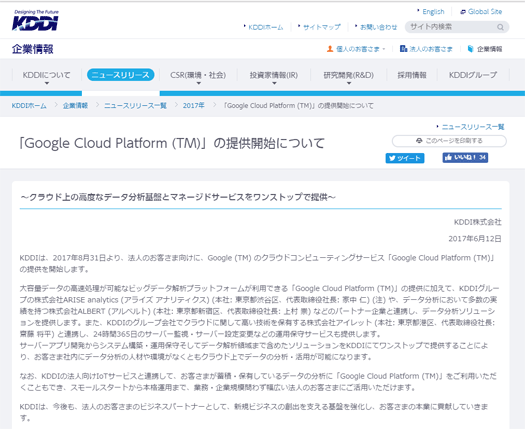Screen dimensions: 525x429
Task: Click 2017年 breadcrumb
Action: [194, 106]
